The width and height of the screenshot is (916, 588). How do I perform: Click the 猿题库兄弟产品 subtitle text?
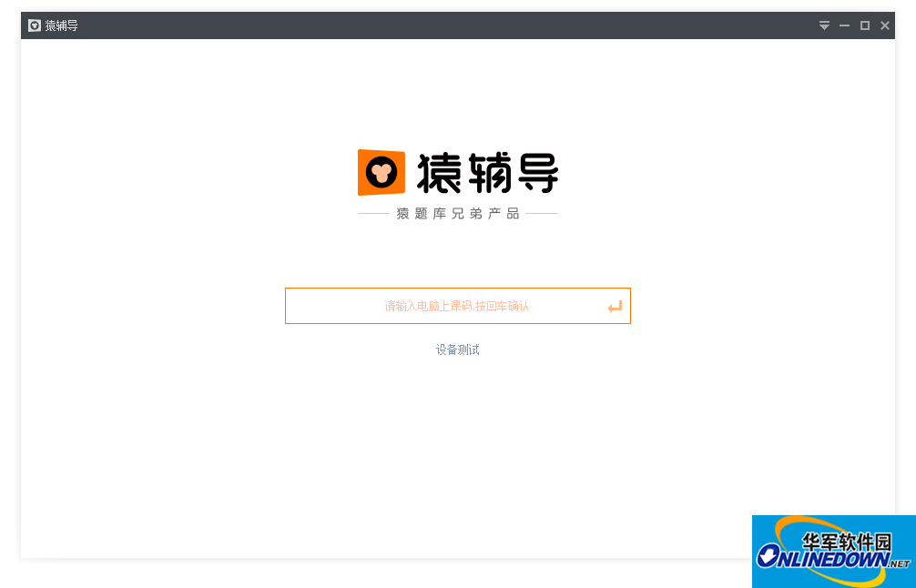[457, 214]
